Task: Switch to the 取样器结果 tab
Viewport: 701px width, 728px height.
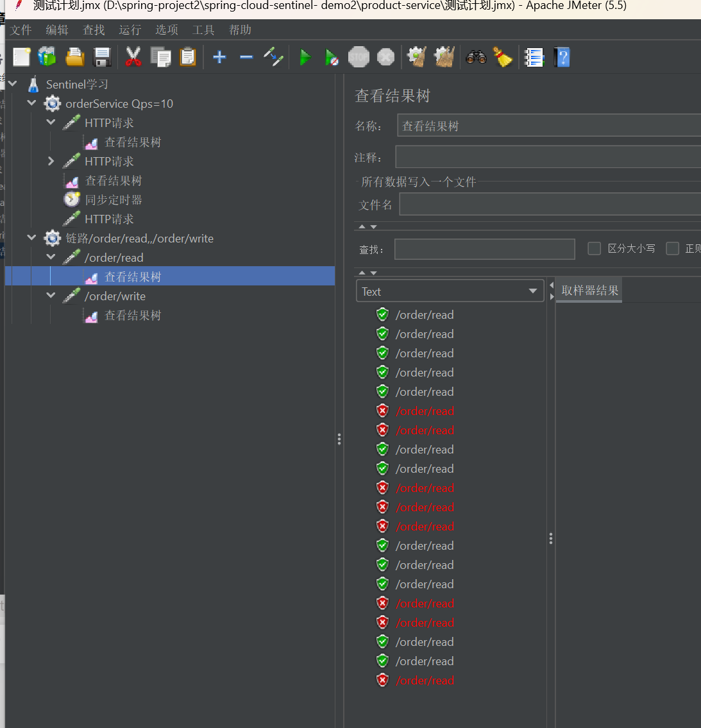Action: coord(589,291)
